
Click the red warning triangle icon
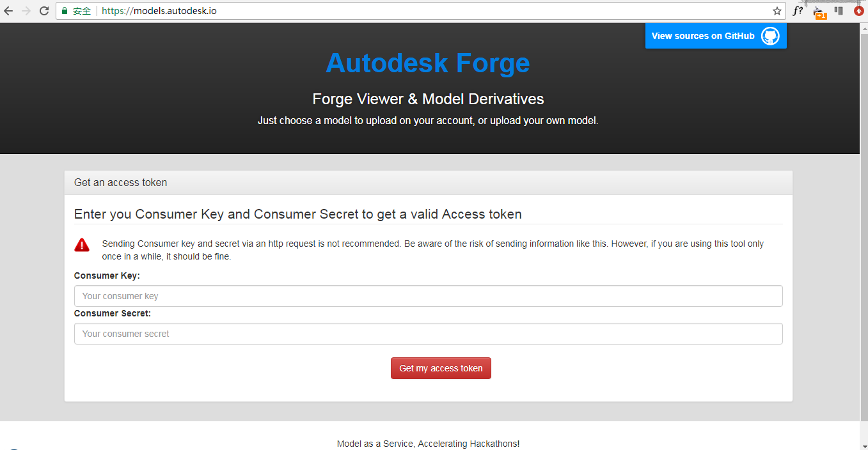pyautogui.click(x=82, y=245)
